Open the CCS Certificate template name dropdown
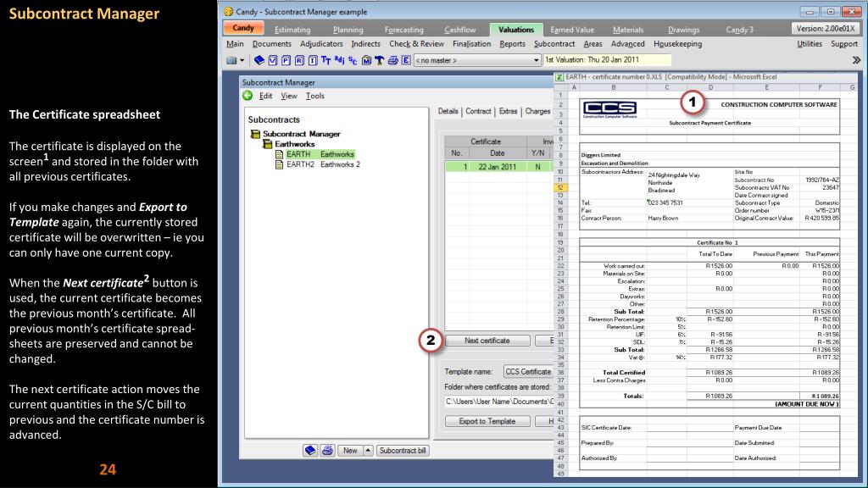Screen dimensions: 868x488 529,372
